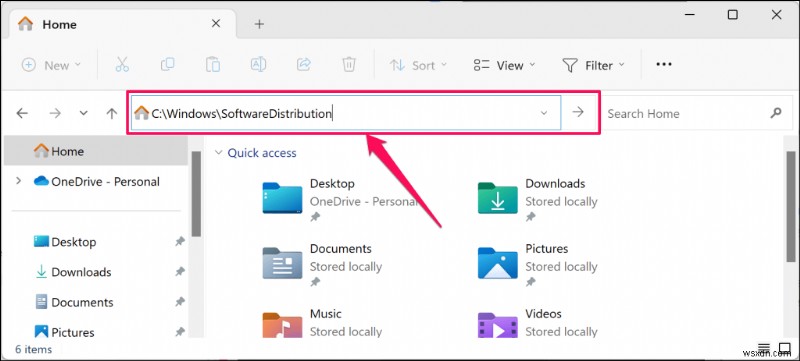Maximize the File Explorer window
The height and width of the screenshot is (361, 800).
point(732,15)
